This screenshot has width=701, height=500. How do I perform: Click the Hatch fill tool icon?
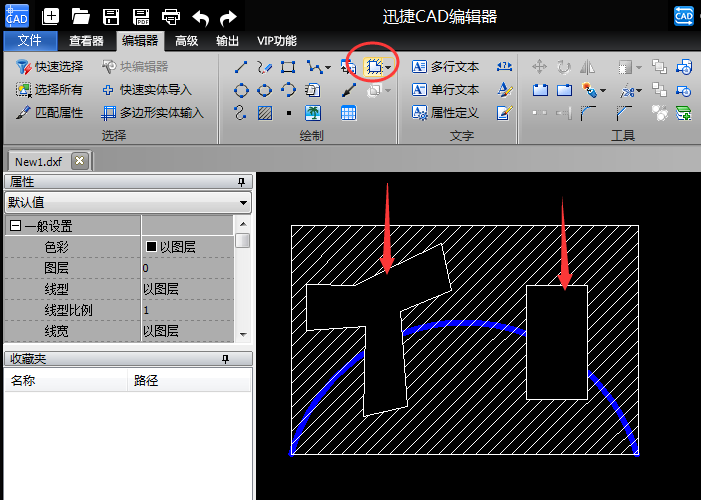(x=265, y=113)
